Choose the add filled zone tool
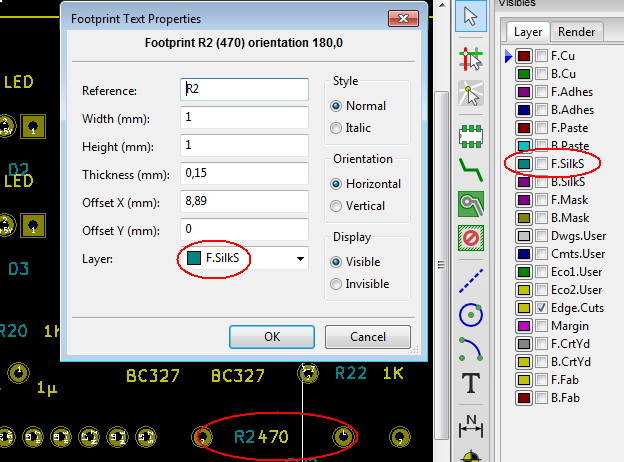Viewport: 624px width, 462px height. [471, 204]
